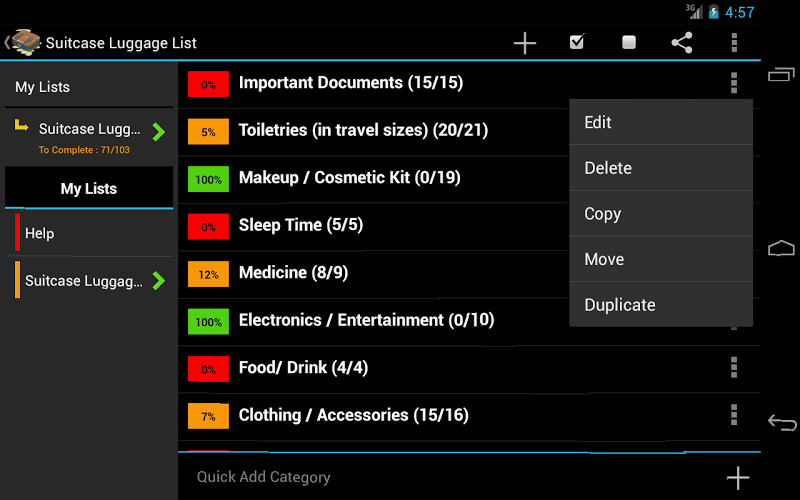Tap the add plus icon in top toolbar

(525, 43)
